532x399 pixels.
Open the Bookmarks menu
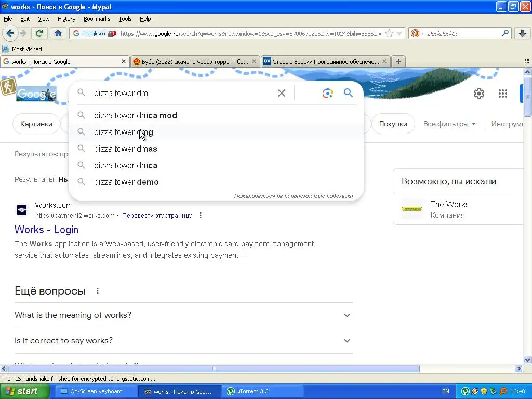97,19
